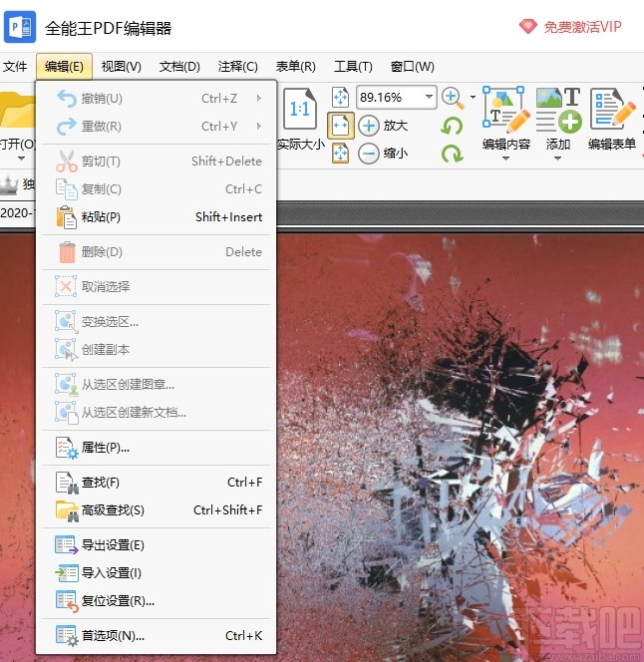Click the 从选区创建图章... icon

[67, 385]
